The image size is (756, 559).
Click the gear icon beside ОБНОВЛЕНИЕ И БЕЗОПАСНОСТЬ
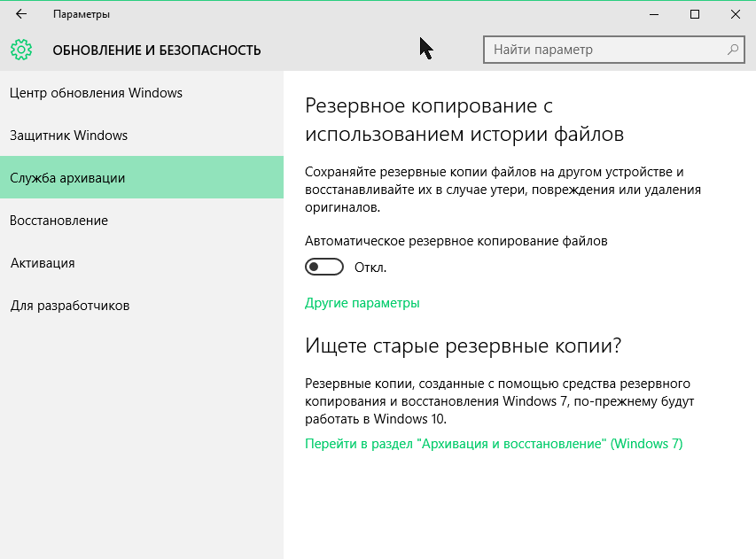21,50
